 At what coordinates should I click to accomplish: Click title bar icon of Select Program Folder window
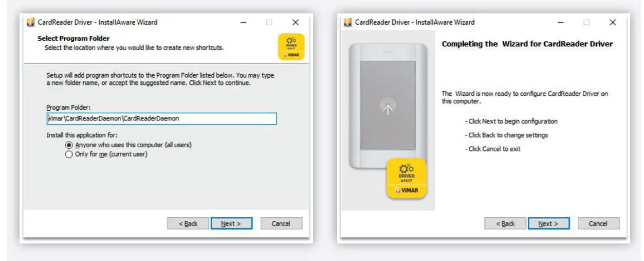coord(30,23)
